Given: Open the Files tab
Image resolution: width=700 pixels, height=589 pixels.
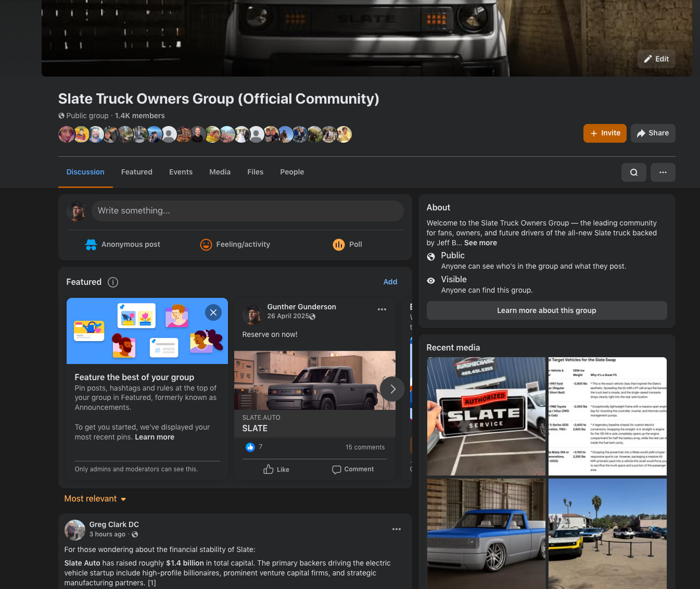Looking at the screenshot, I should [x=255, y=172].
